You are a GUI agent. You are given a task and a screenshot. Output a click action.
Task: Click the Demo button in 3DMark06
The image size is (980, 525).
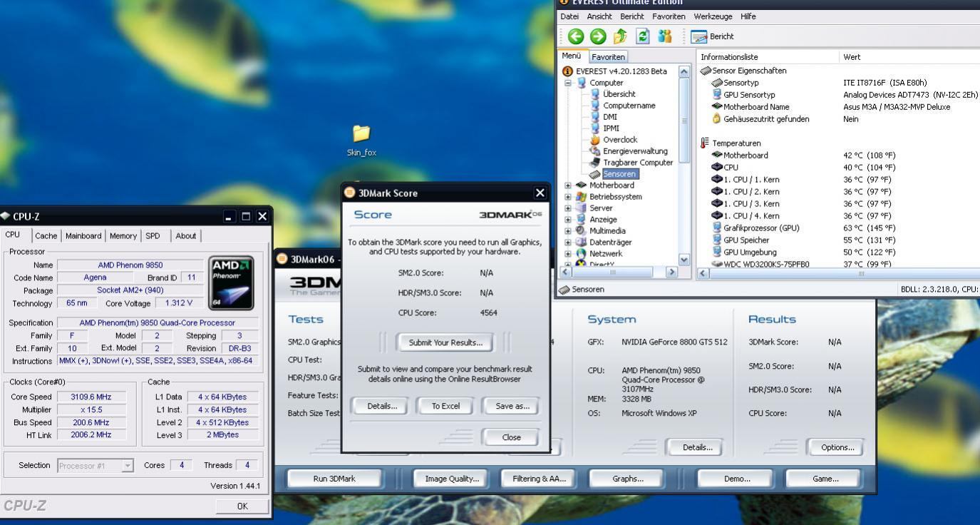(x=737, y=479)
